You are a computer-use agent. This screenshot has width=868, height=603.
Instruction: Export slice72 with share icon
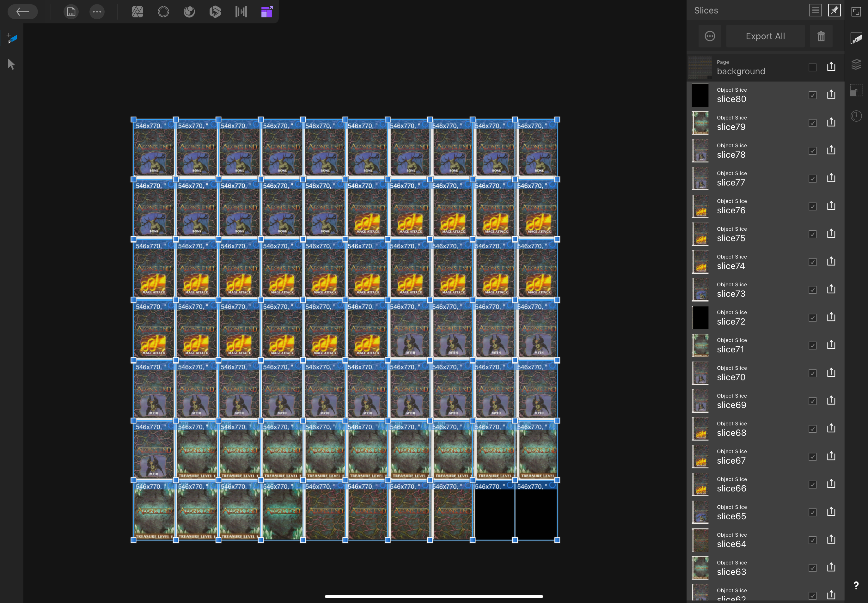pyautogui.click(x=831, y=317)
